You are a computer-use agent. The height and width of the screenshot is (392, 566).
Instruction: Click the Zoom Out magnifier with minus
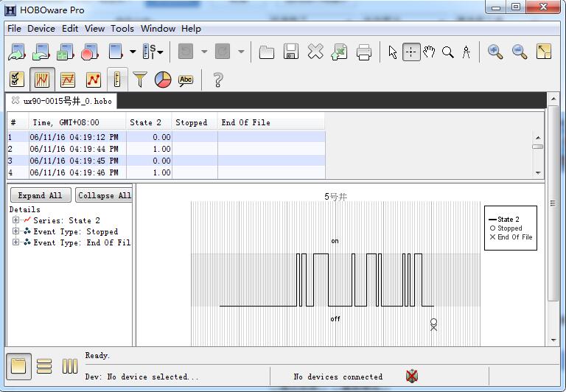[x=520, y=52]
